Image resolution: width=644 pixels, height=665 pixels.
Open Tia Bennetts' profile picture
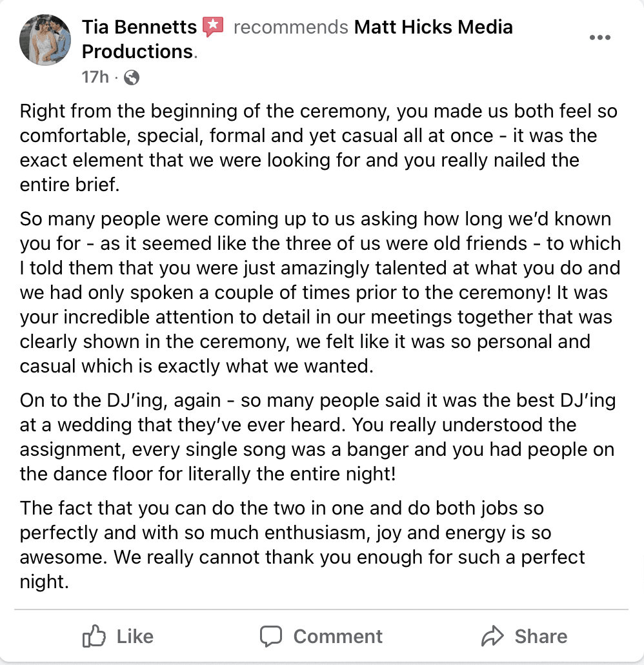click(45, 40)
